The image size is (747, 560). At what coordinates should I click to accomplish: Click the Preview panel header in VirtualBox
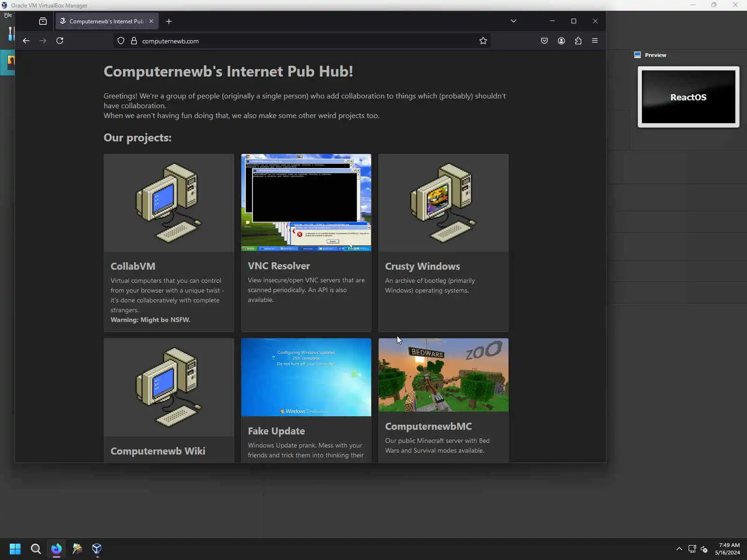tap(655, 55)
